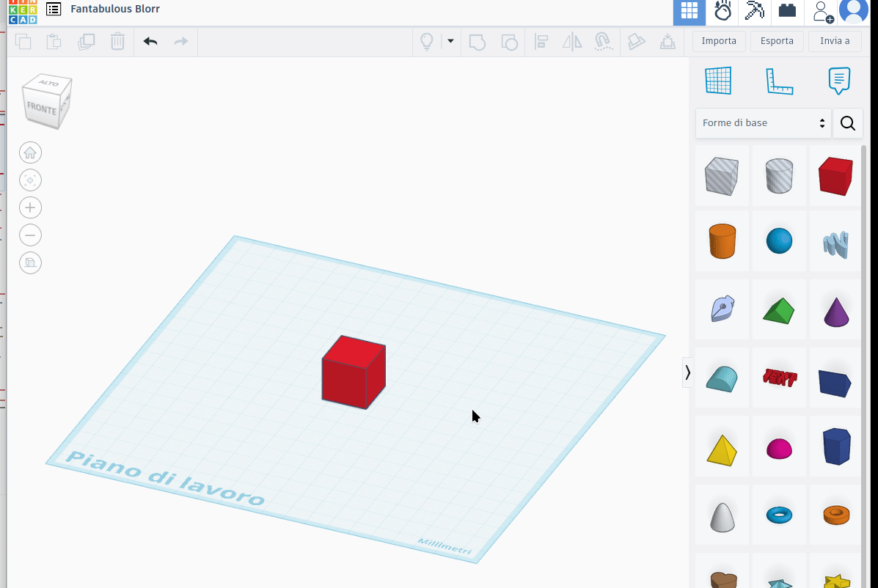Open the bricks mode icon
The image size is (878, 588).
pos(787,11)
